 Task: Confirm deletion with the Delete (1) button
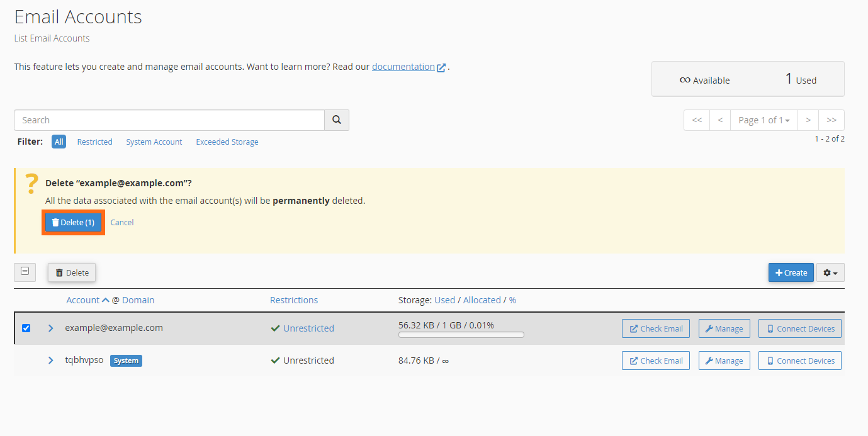73,222
